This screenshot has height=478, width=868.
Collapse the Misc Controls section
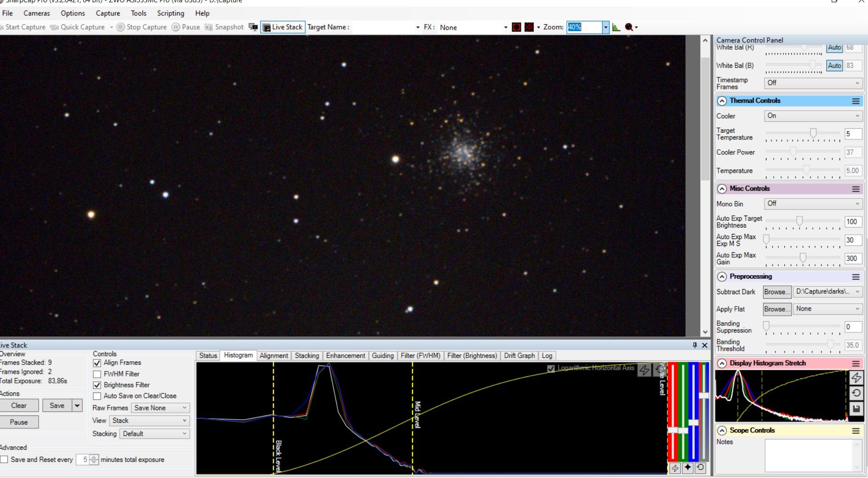(x=722, y=188)
